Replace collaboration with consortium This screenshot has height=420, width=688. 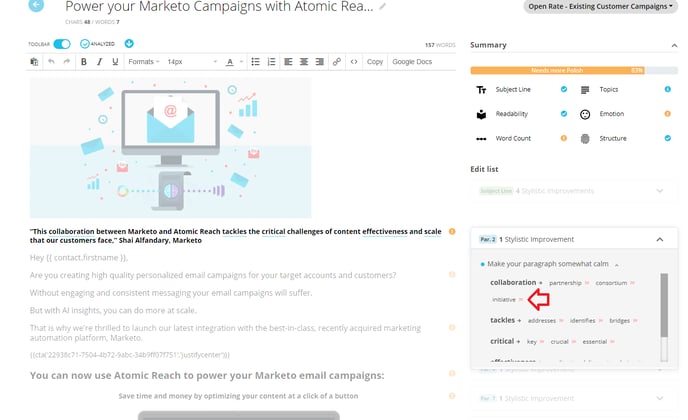point(611,283)
